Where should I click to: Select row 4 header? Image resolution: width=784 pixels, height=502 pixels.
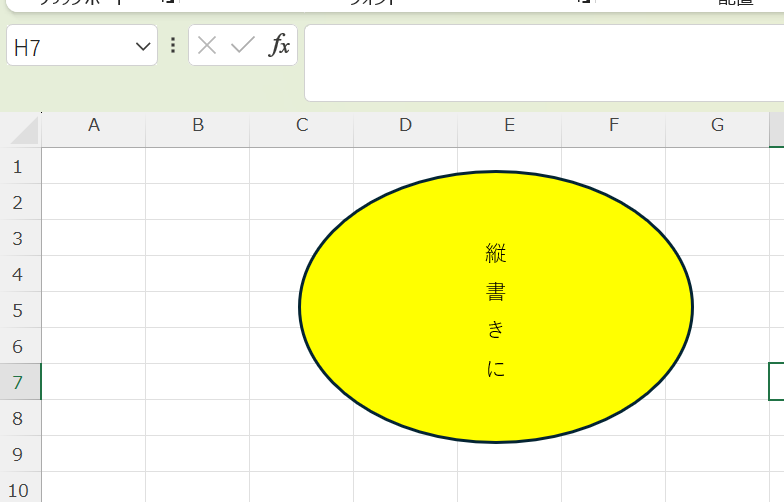[x=18, y=274]
